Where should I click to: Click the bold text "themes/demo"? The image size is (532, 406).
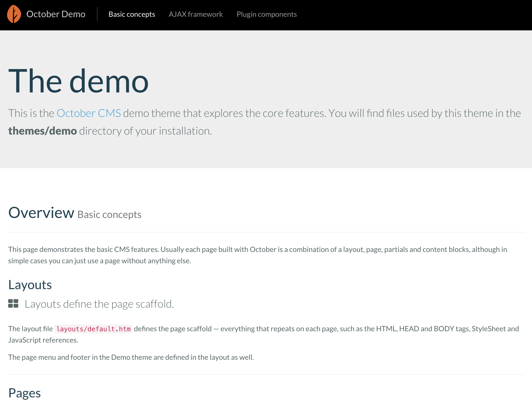43,131
